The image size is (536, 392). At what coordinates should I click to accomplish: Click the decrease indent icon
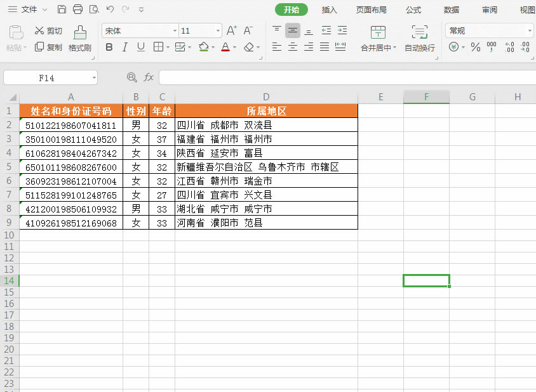[326, 30]
